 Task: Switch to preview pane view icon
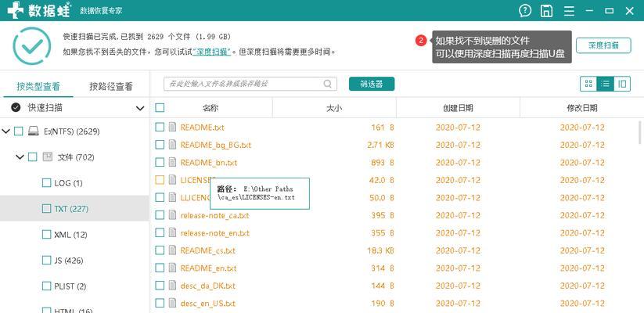click(622, 84)
